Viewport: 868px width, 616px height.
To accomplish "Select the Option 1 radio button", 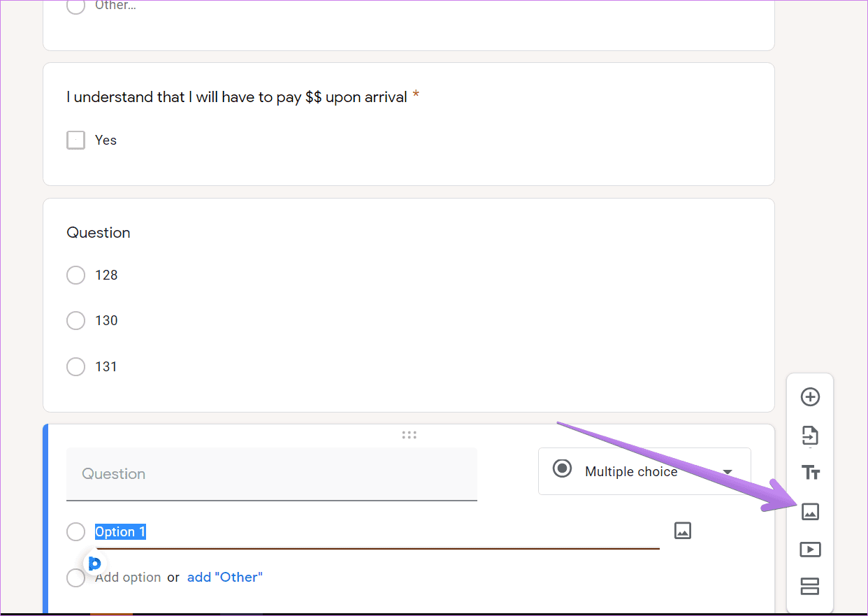I will 75,531.
